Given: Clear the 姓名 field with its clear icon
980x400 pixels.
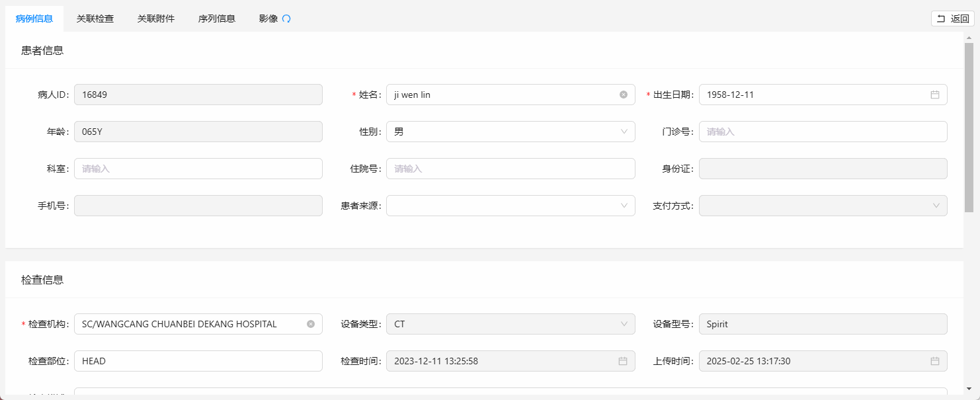Looking at the screenshot, I should (622, 95).
